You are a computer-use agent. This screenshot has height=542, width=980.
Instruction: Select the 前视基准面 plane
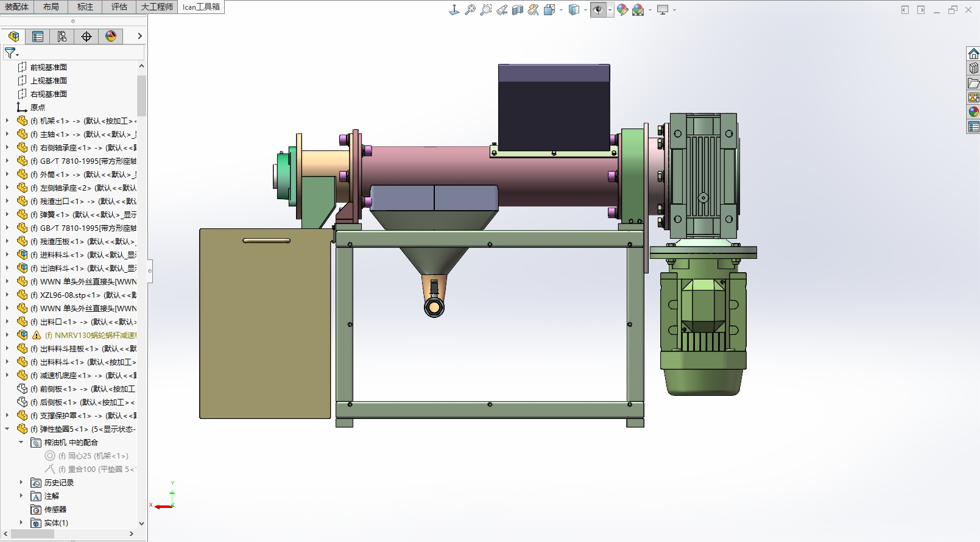(x=49, y=67)
